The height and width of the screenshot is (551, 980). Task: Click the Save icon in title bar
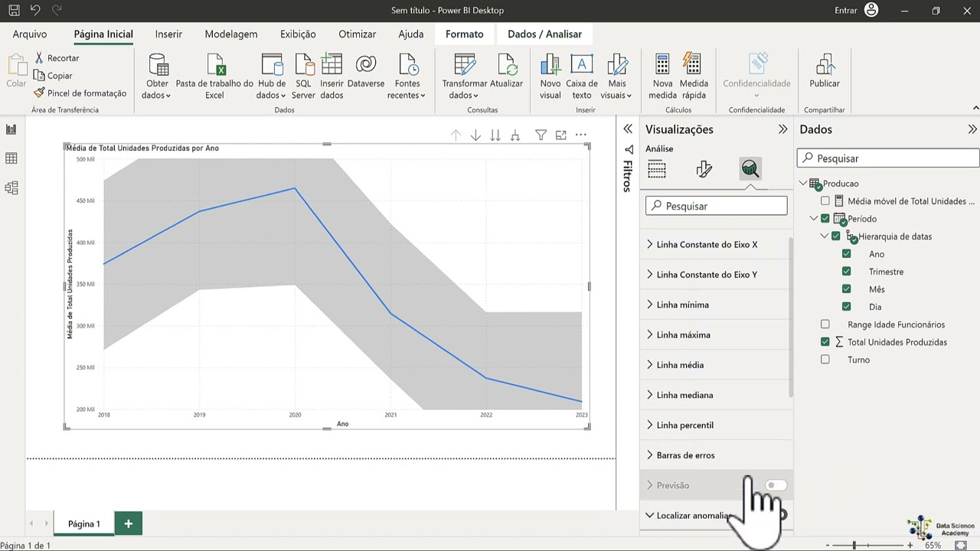coord(14,11)
